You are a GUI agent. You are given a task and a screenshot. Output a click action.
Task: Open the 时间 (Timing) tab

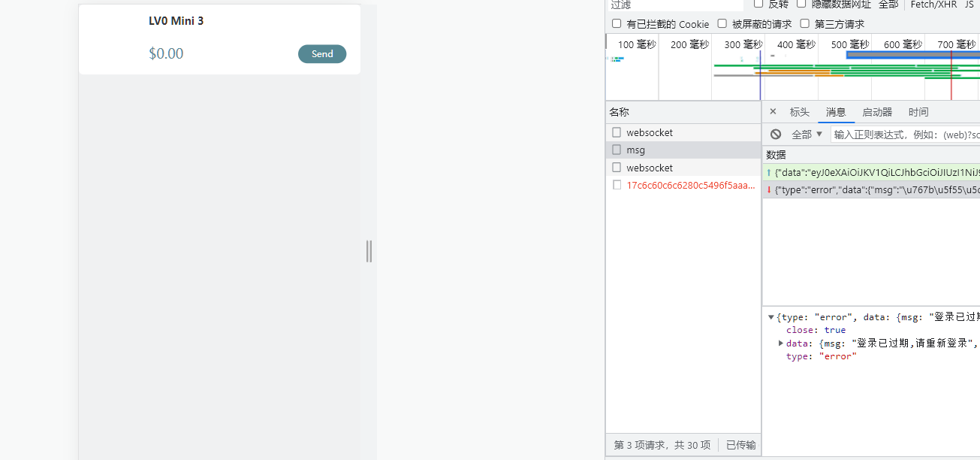pos(918,112)
